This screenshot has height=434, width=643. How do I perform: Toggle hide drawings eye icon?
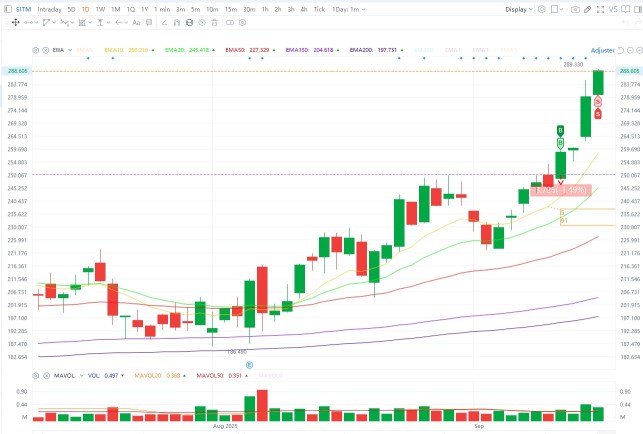[202, 23]
